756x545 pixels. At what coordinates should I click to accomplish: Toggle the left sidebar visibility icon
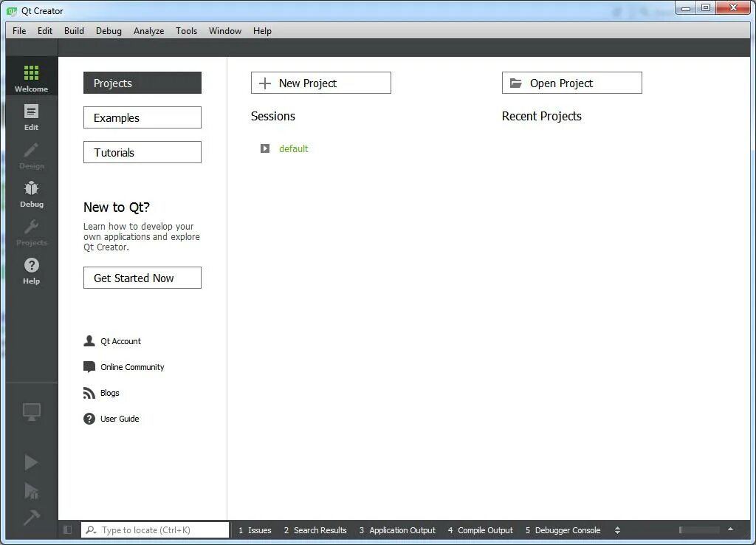(68, 530)
